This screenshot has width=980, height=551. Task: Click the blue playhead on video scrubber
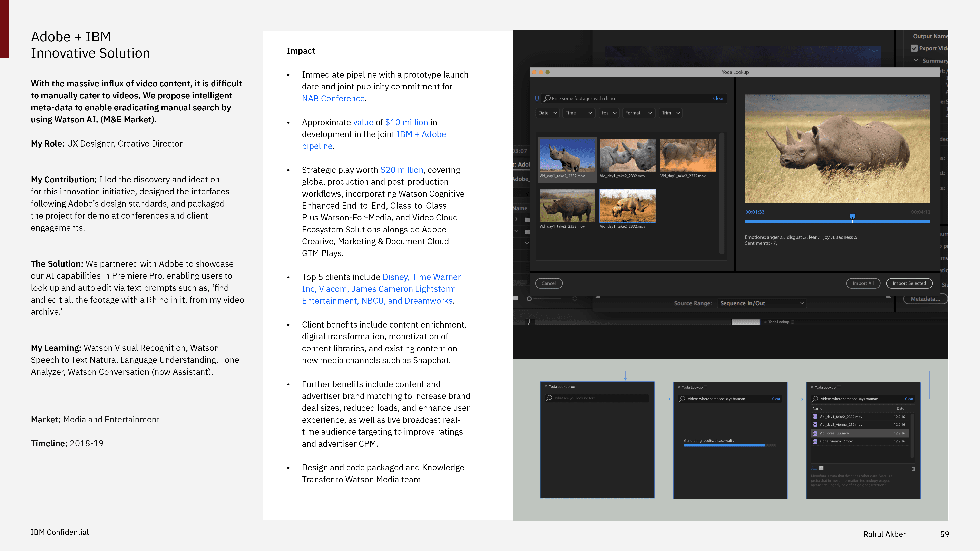853,216
